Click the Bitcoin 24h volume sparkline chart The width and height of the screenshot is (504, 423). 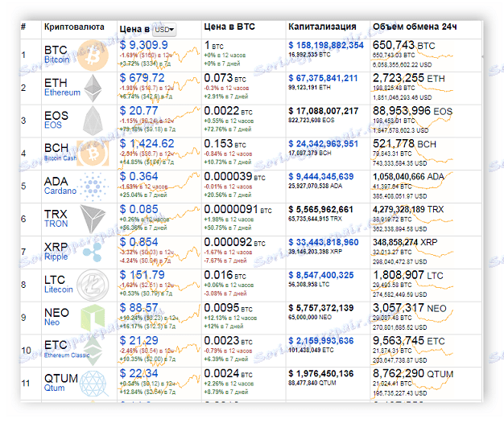click(459, 55)
